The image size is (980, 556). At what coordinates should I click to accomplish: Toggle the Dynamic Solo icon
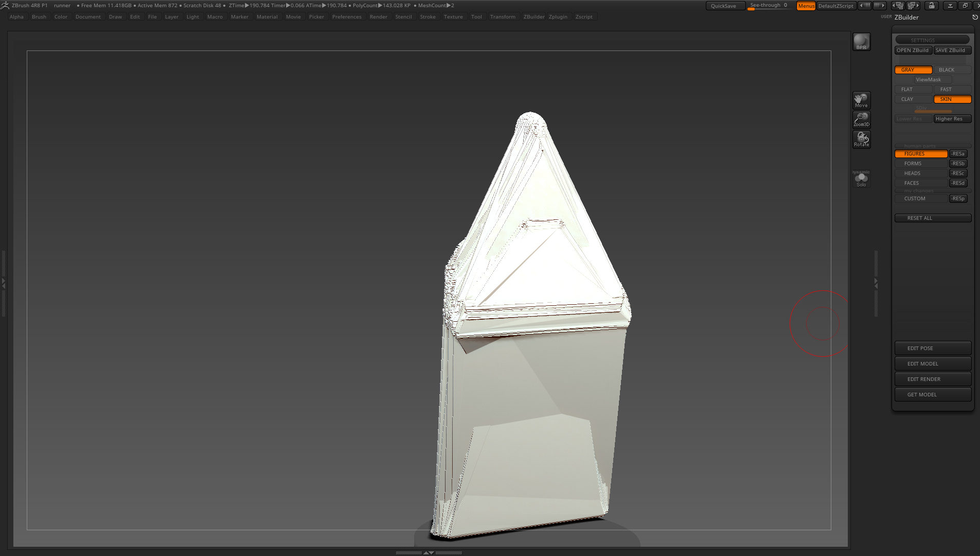pos(861,179)
